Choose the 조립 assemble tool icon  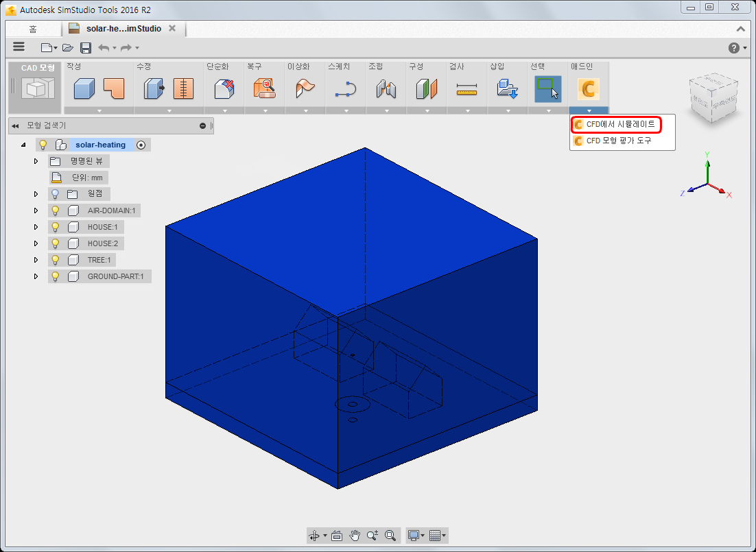coord(386,89)
